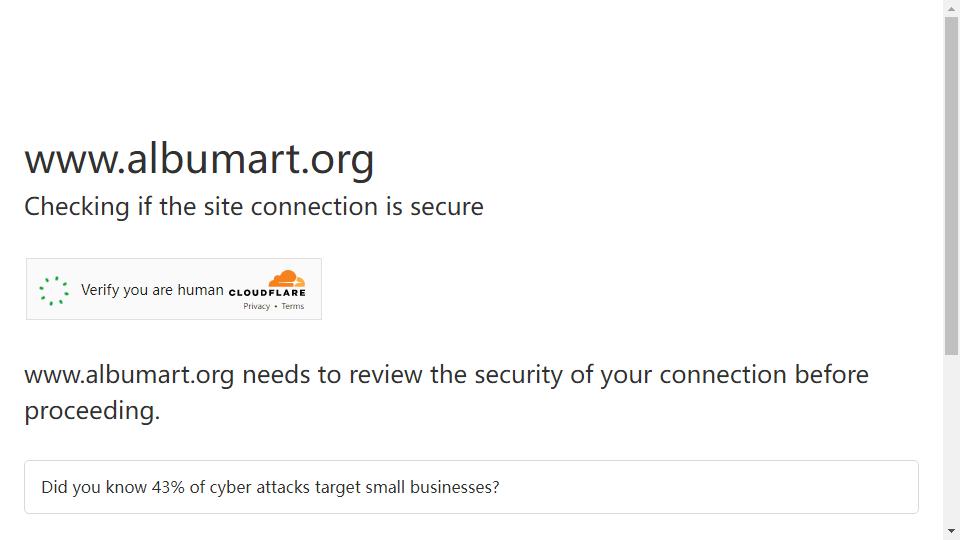Click the vertical scrollbar thumb

[x=951, y=185]
